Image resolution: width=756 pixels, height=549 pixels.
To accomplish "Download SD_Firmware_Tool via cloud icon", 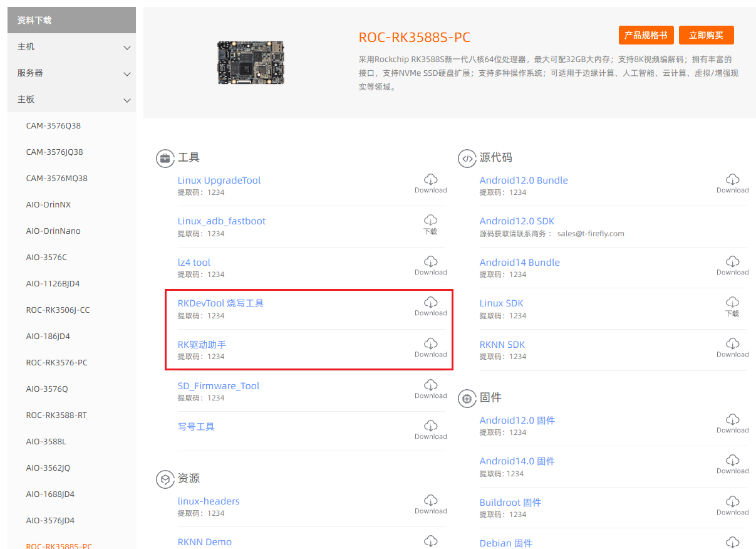I will (431, 385).
